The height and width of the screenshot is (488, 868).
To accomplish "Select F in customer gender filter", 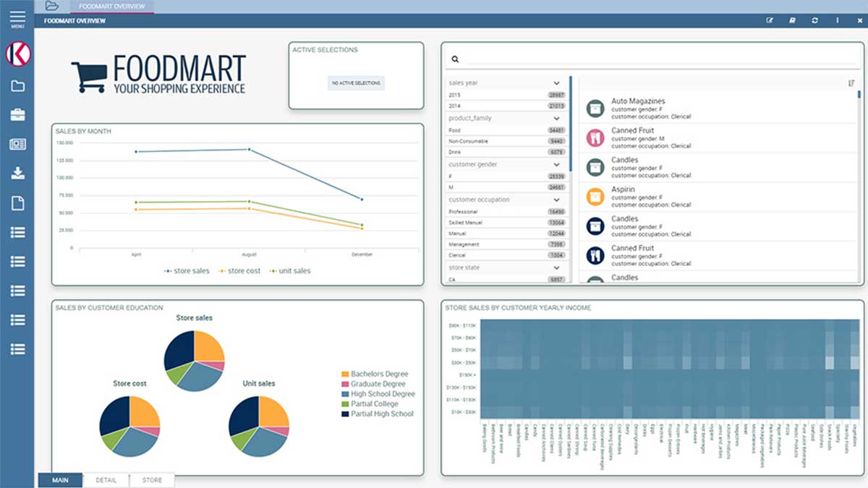I will pos(506,176).
